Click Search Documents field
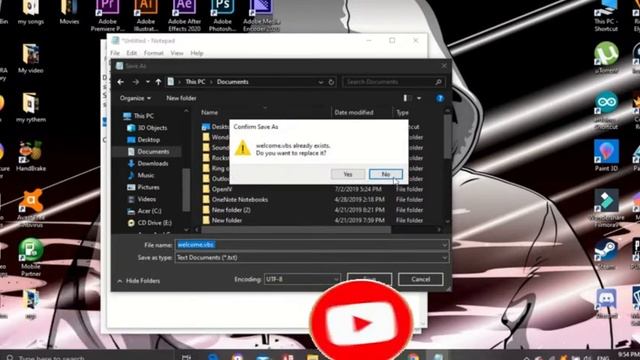Screen dimensions: 640x360 click(393, 82)
